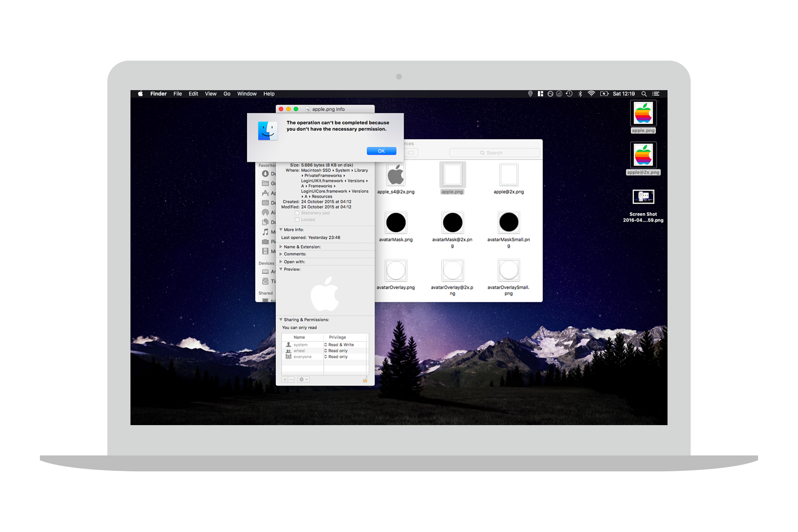Toggle the Locked checkbox
Image resolution: width=798 pixels, height=532 pixels.
[x=297, y=219]
